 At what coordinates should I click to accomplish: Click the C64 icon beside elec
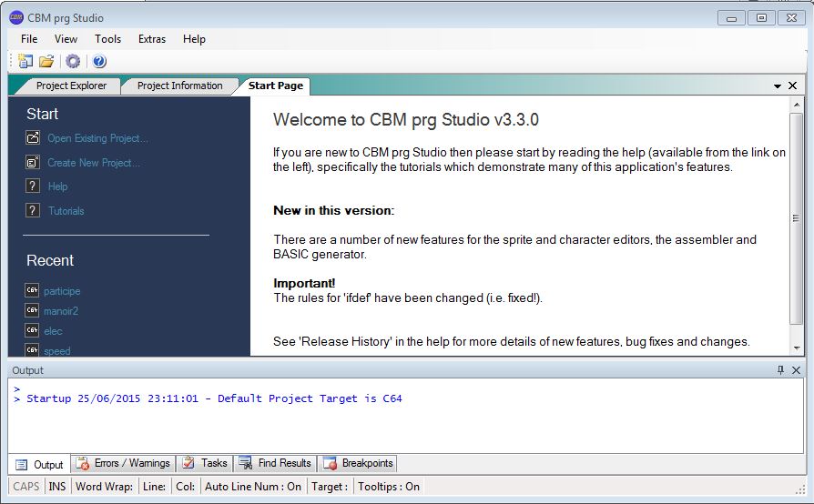coord(32,330)
